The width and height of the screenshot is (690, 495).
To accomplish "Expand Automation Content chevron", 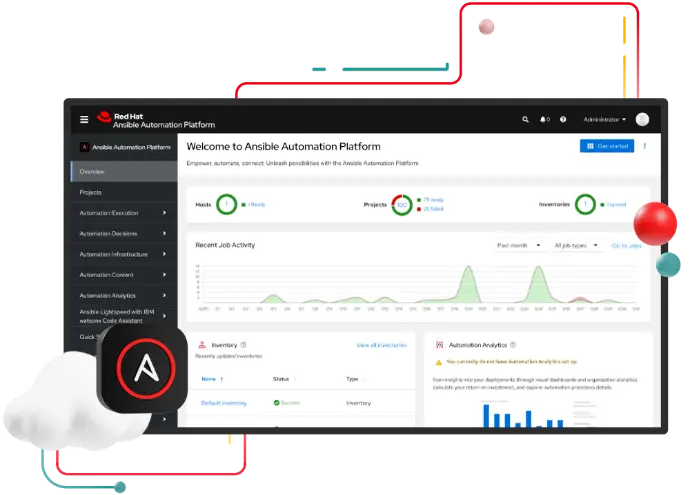I will pyautogui.click(x=164, y=275).
